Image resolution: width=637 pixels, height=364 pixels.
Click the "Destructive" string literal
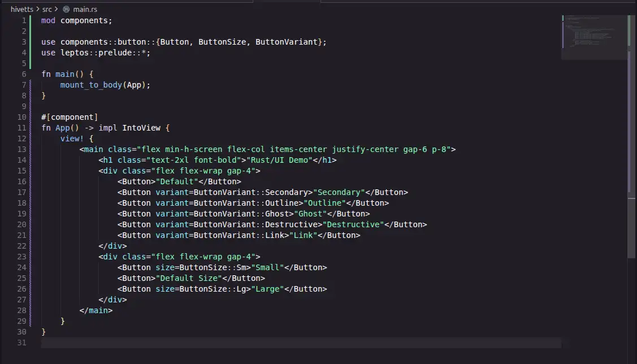click(353, 224)
